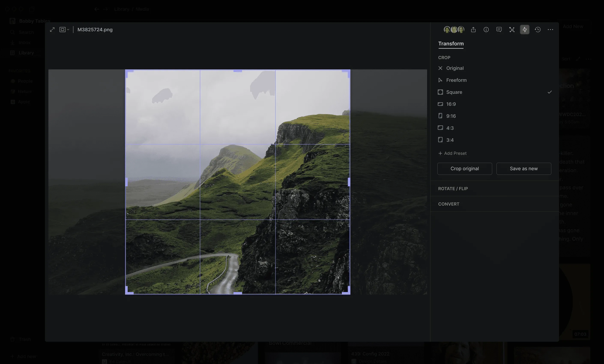
Task: Select the Transform tab
Action: [451, 44]
